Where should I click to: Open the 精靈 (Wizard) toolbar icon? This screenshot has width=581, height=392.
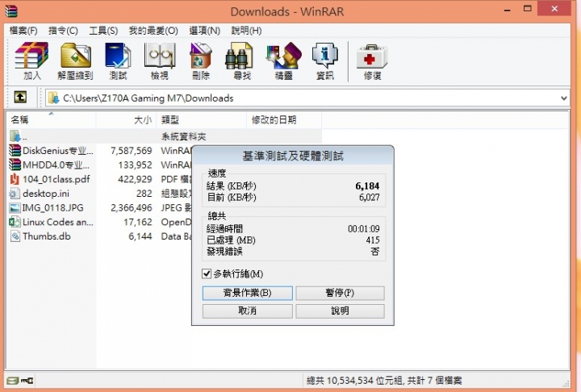pyautogui.click(x=284, y=60)
